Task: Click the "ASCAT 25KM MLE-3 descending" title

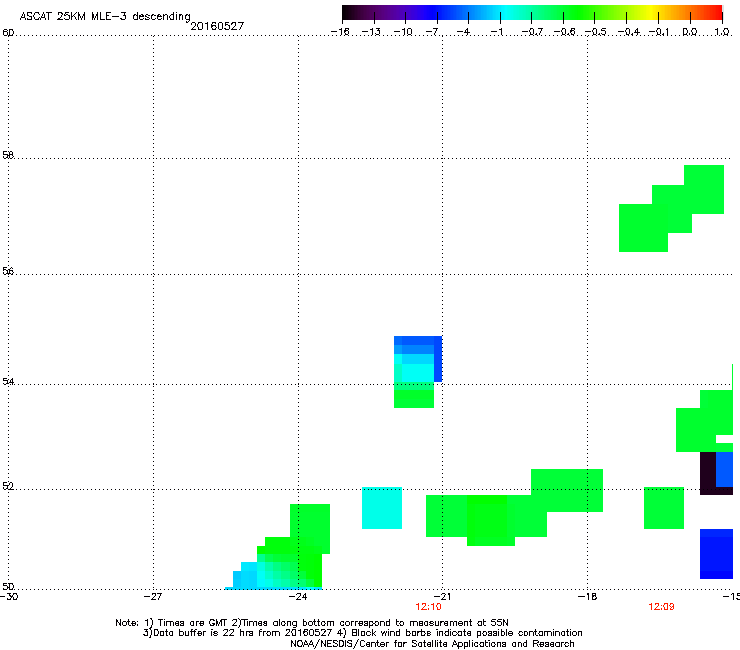Action: tap(105, 16)
